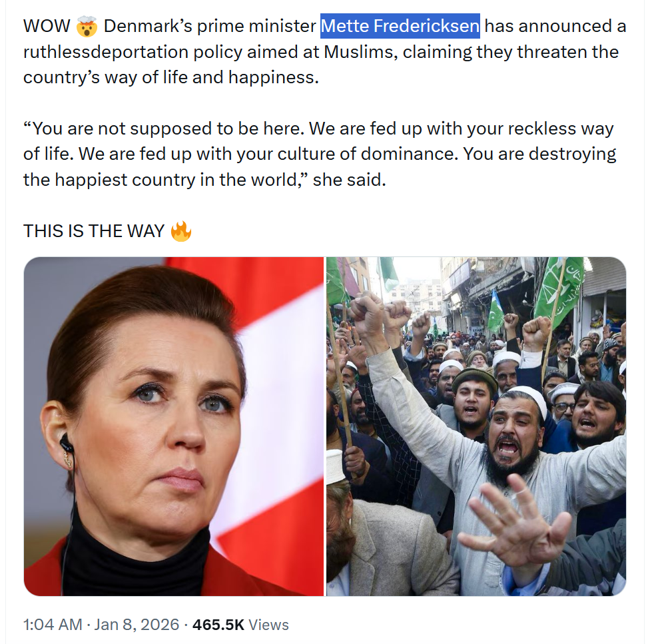Click the word WOW at tweet start

point(47,26)
